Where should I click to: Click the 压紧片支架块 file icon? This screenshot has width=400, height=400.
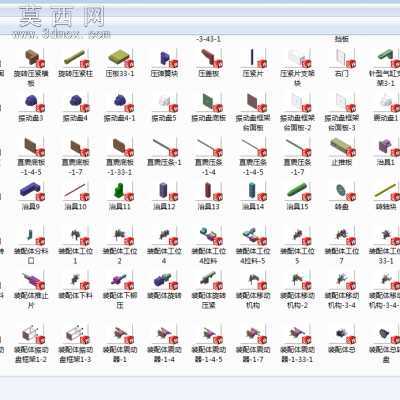(297, 58)
